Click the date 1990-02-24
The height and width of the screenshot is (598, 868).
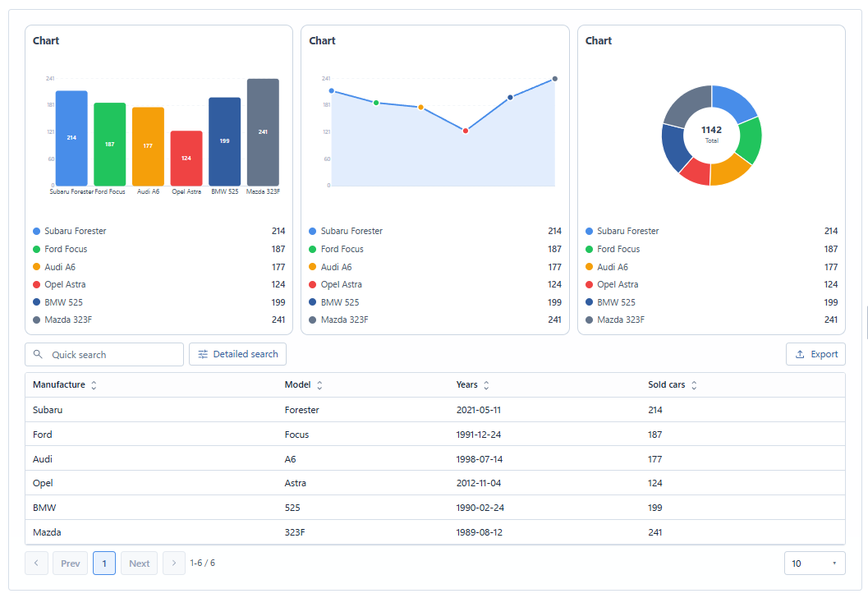coord(480,508)
